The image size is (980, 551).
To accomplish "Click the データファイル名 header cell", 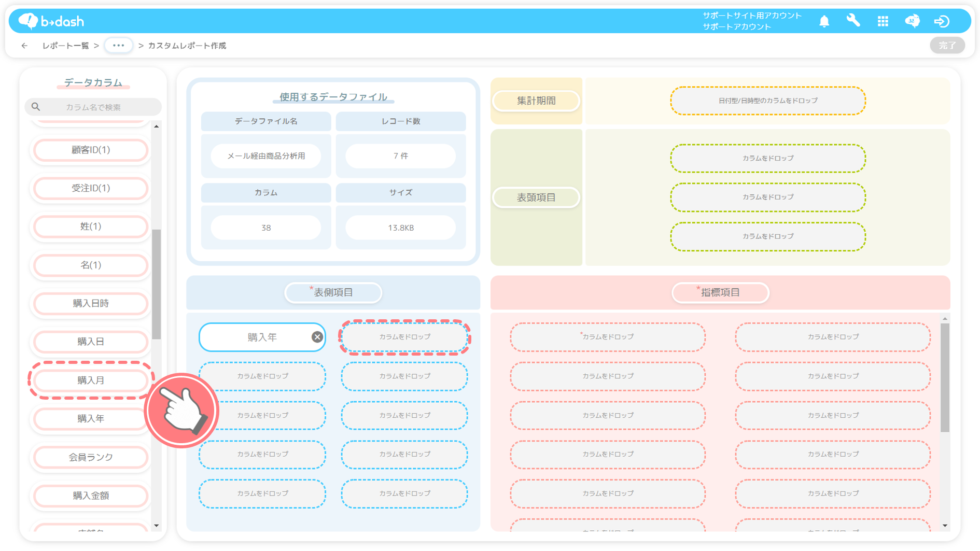I will click(x=266, y=121).
